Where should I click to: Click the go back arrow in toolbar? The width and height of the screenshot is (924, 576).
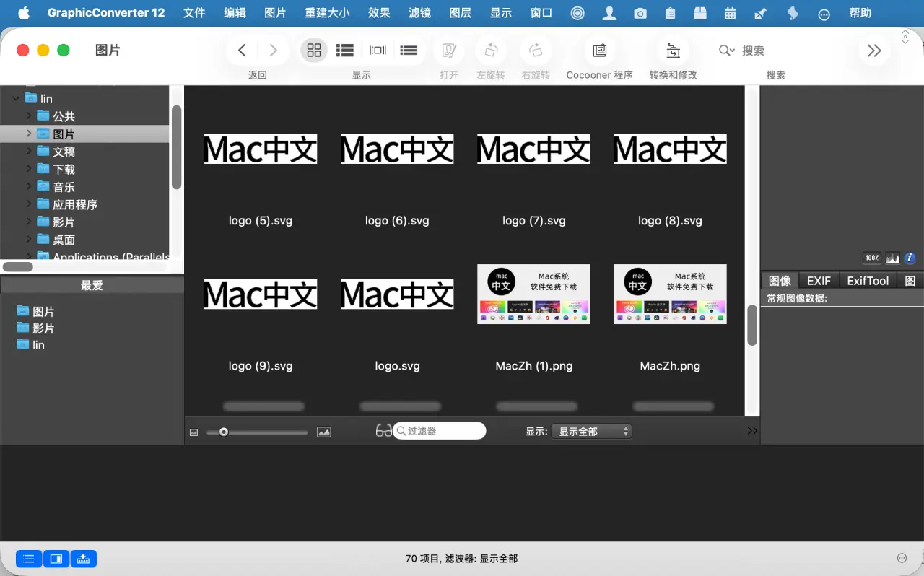tap(243, 51)
